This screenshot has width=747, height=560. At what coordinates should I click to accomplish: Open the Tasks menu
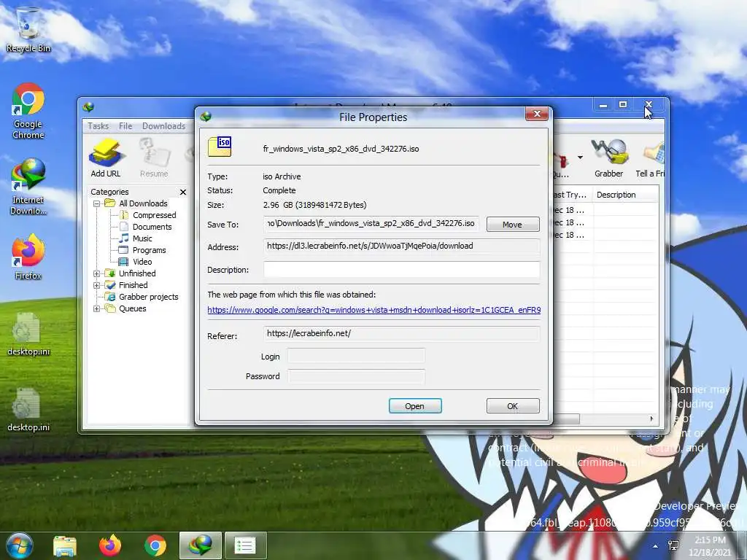98,125
